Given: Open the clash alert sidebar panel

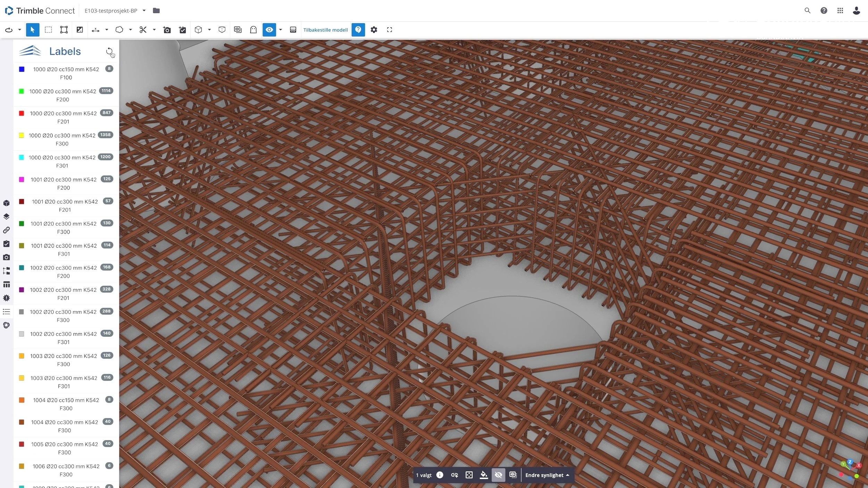Looking at the screenshot, I should coord(6,298).
